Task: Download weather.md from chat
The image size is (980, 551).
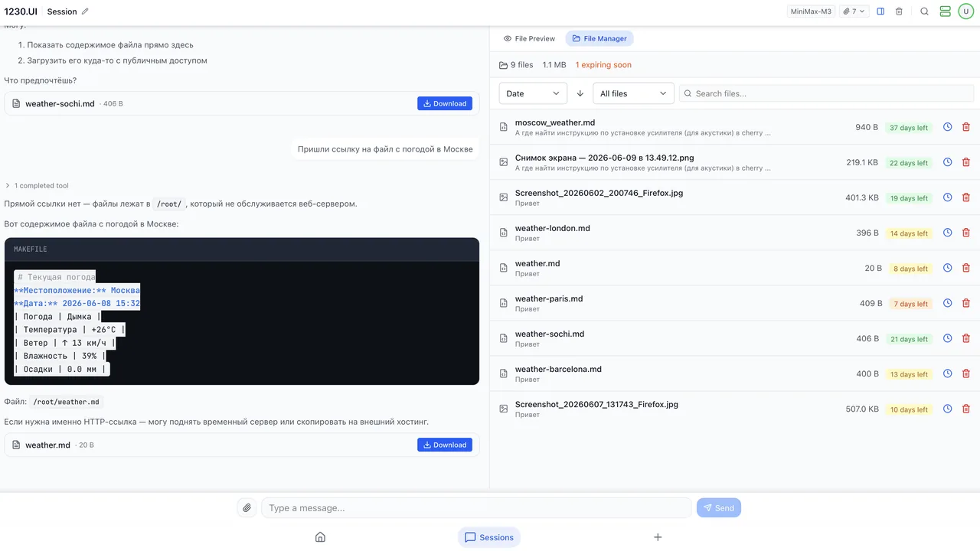Action: (445, 445)
